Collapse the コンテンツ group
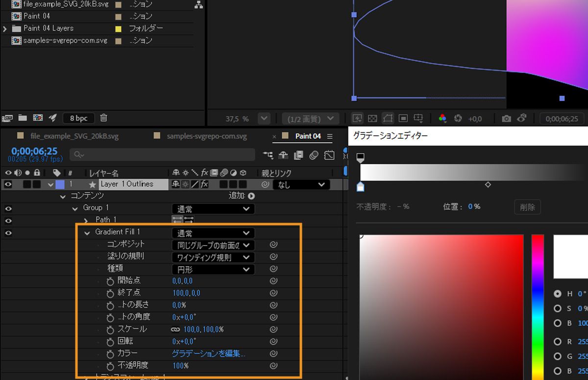588x380 pixels. (63, 197)
